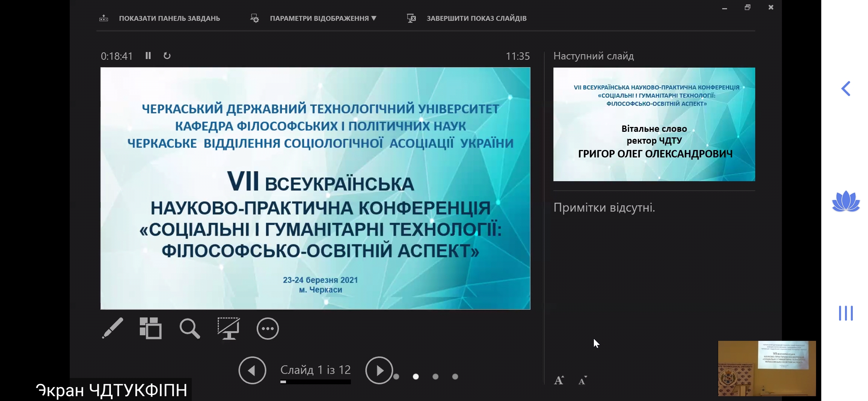Click end slide show monitor icon
This screenshot has width=868, height=401.
click(411, 18)
